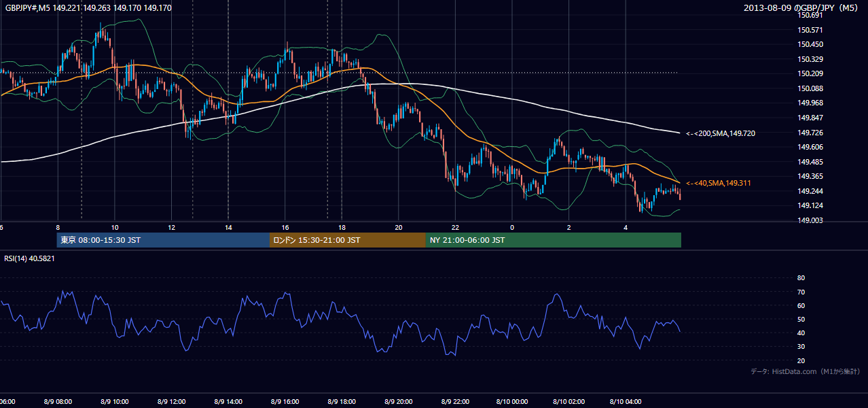Image resolution: width=868 pixels, height=408 pixels.
Task: Click the 8/9 10:00 date label
Action: coord(114,401)
